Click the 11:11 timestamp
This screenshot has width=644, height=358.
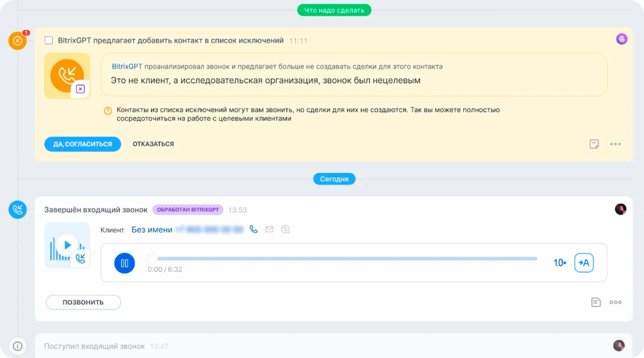click(298, 41)
